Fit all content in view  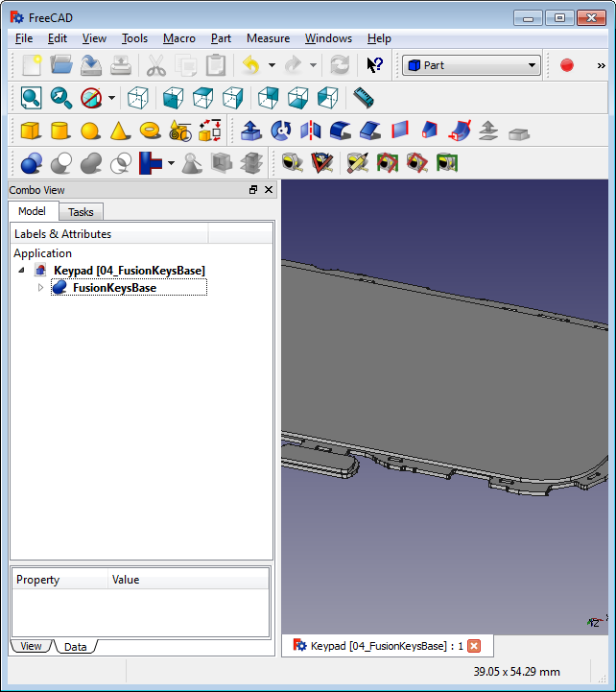click(x=32, y=98)
